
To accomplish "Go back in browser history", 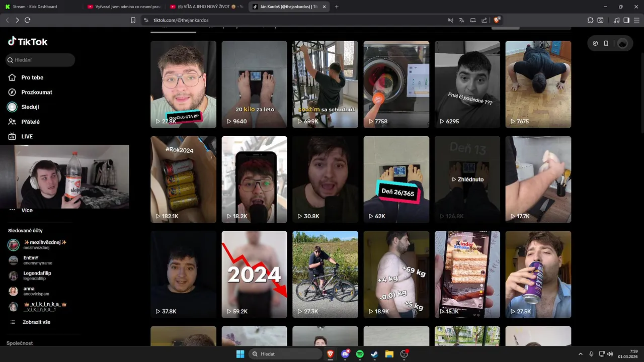I will (7, 20).
